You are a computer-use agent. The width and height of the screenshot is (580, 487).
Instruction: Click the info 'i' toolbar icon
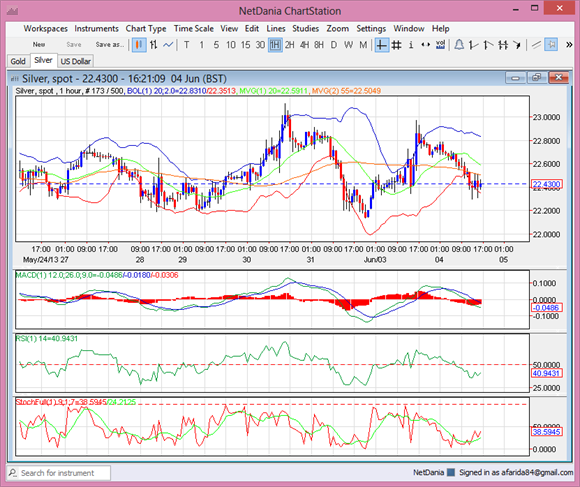click(411, 45)
